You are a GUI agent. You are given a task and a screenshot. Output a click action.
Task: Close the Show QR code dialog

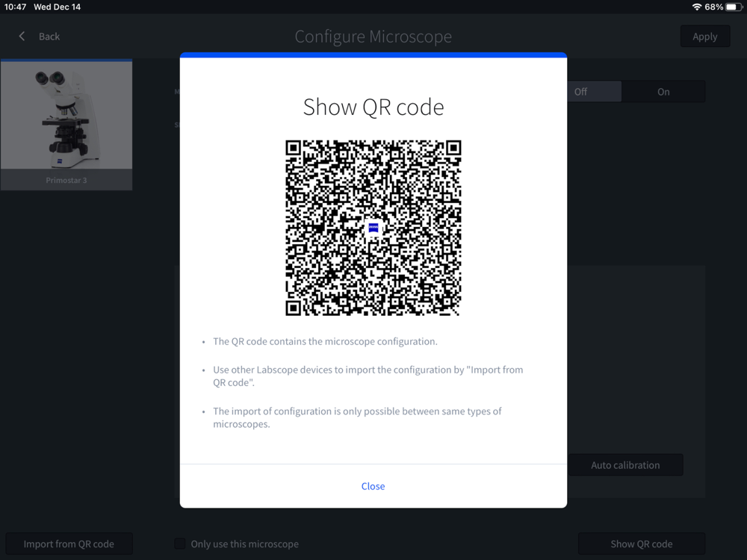[x=373, y=486]
